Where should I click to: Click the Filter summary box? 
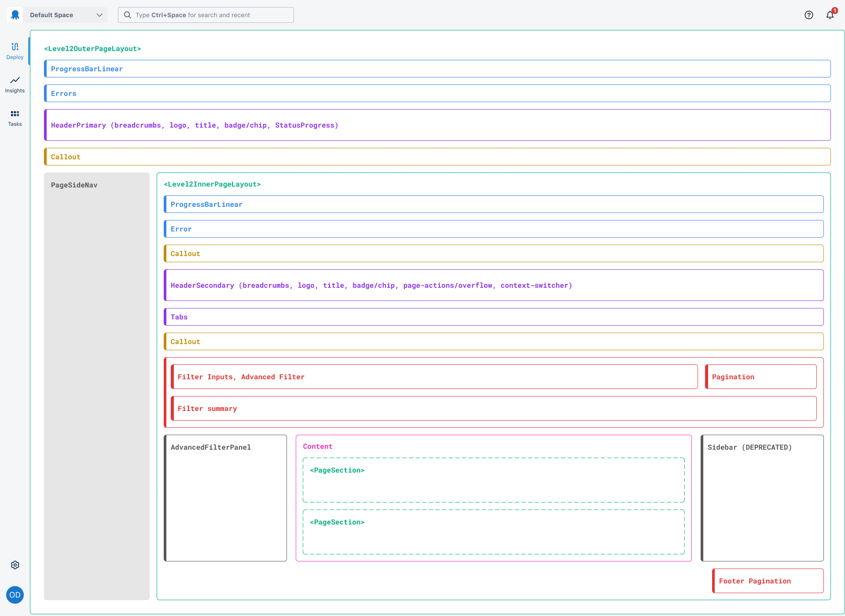pos(494,408)
